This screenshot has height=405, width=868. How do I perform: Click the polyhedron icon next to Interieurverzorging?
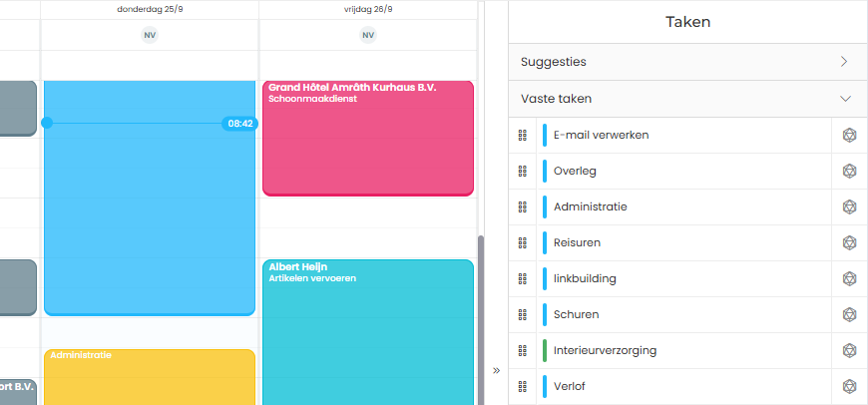click(849, 351)
